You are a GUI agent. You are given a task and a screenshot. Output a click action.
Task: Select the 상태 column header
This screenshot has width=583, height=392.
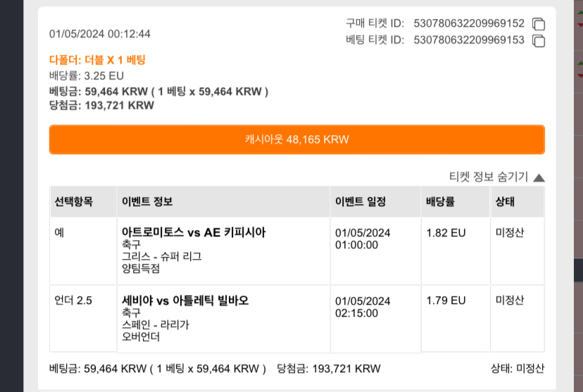(x=505, y=201)
